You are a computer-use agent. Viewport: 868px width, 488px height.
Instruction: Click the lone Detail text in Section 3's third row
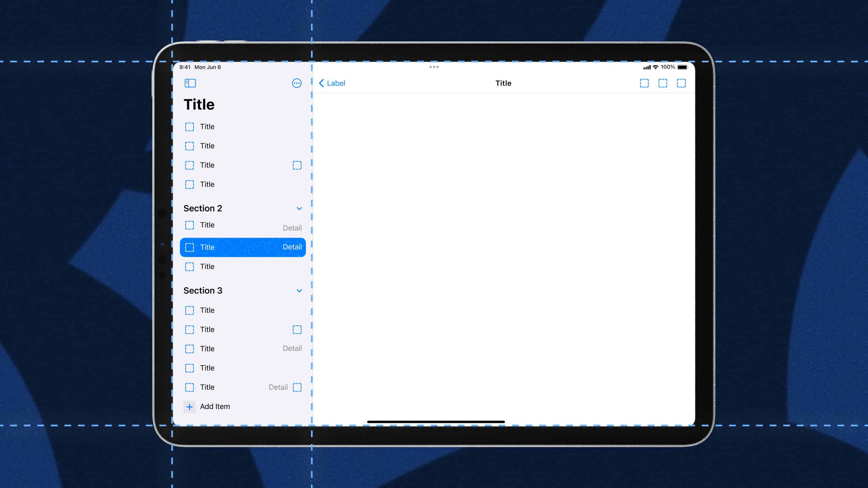pyautogui.click(x=292, y=348)
